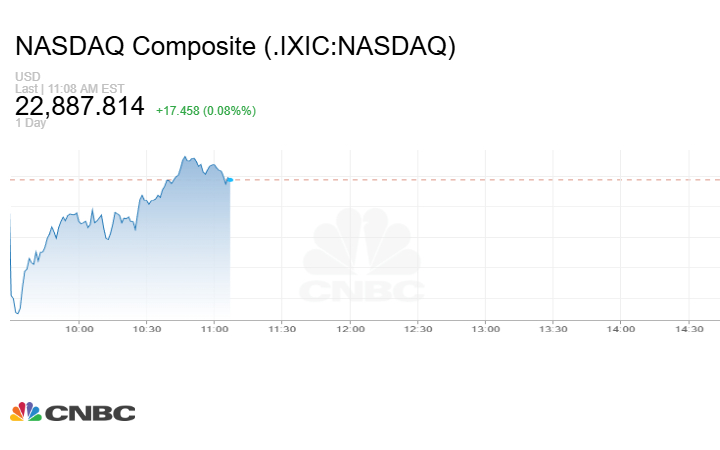720x450 pixels.
Task: Click the CNBC peacock logo at bottom left
Action: (x=72, y=412)
